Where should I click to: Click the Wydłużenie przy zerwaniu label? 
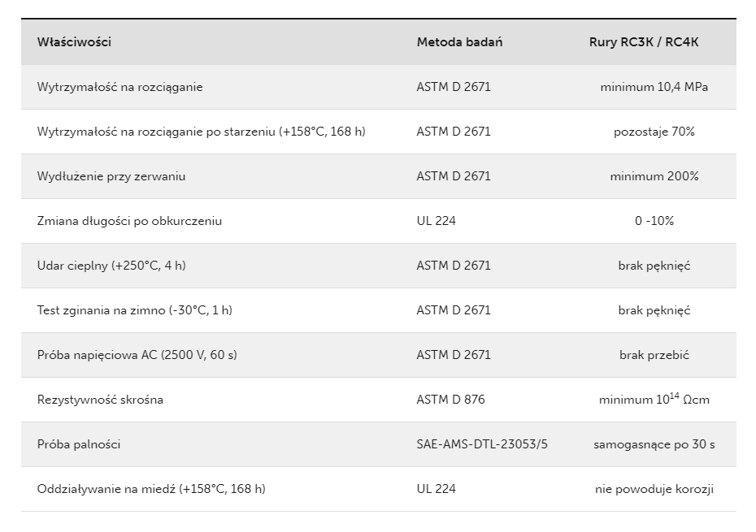click(111, 176)
